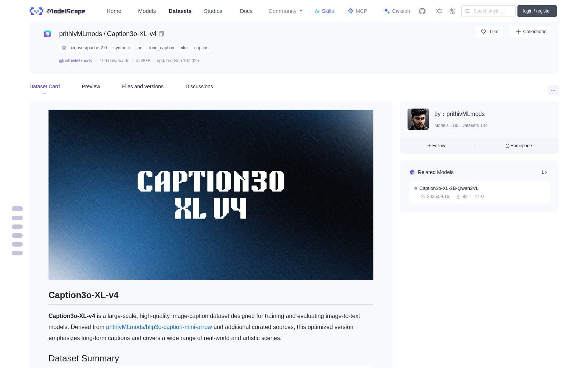Viewport: 588px width, 368px height.
Task: Click the 'updated Sep 16,2025' text
Action: [178, 61]
